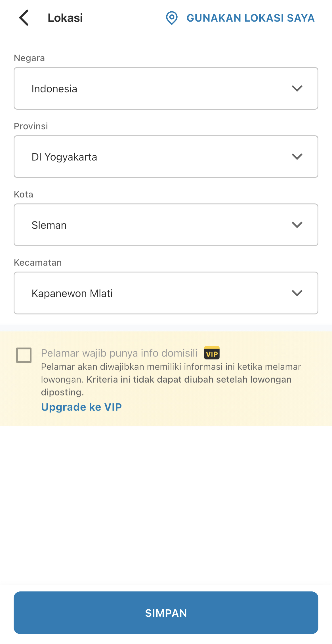Click the location pin icon
The image size is (332, 644).
point(172,18)
